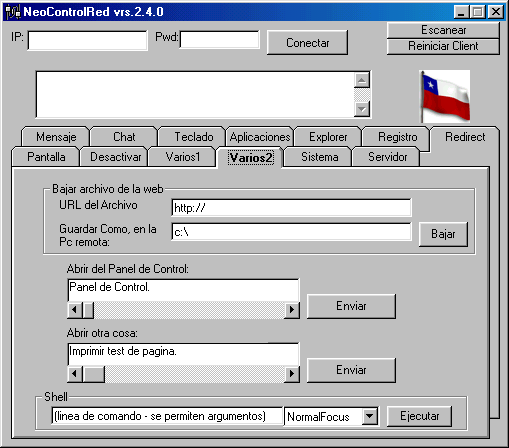This screenshot has height=448, width=509.
Task: Click the Chilean flag image
Action: 445,96
